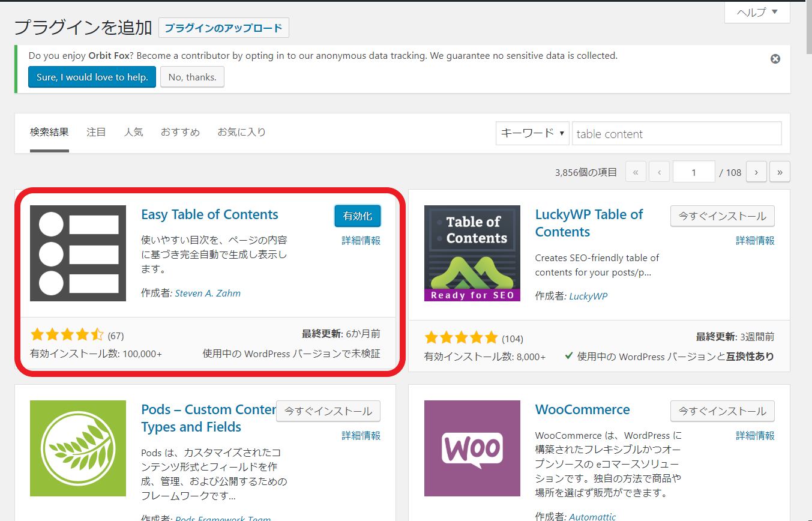
Task: Click プラグインのアップロード button
Action: [224, 28]
